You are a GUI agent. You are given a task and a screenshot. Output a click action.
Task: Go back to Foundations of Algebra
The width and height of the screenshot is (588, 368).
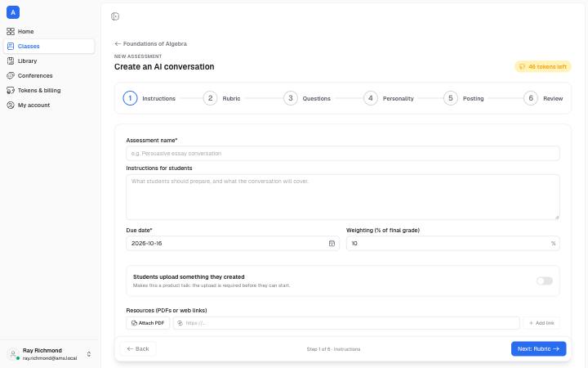151,44
